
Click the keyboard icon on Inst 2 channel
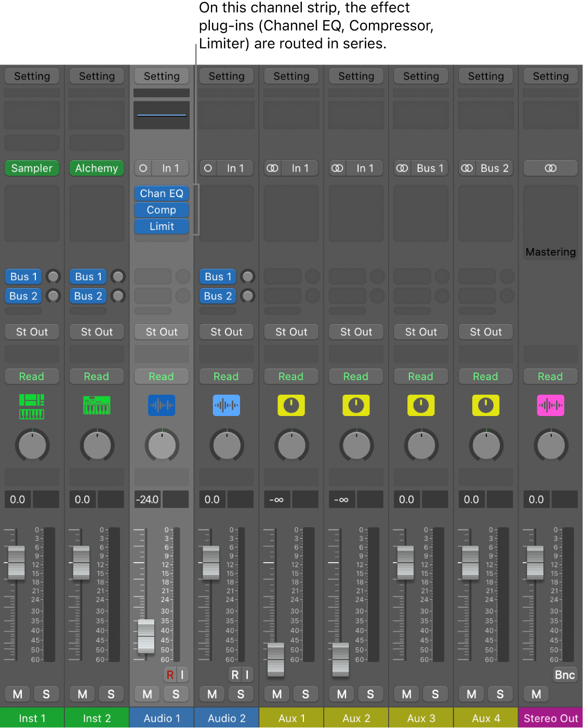(x=97, y=406)
